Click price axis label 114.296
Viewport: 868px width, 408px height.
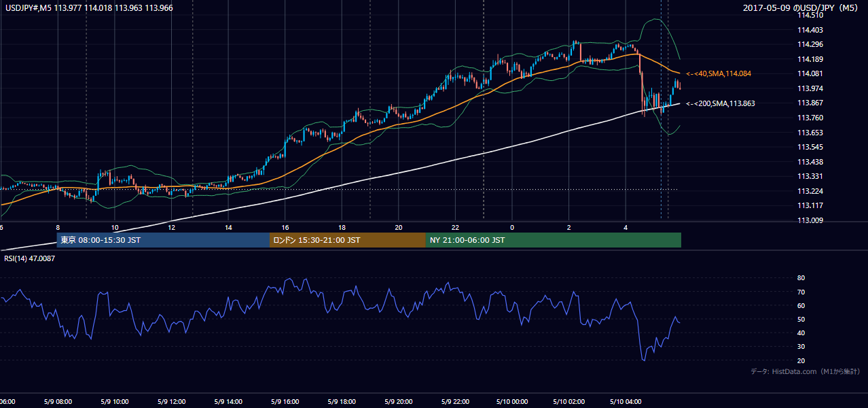point(810,45)
